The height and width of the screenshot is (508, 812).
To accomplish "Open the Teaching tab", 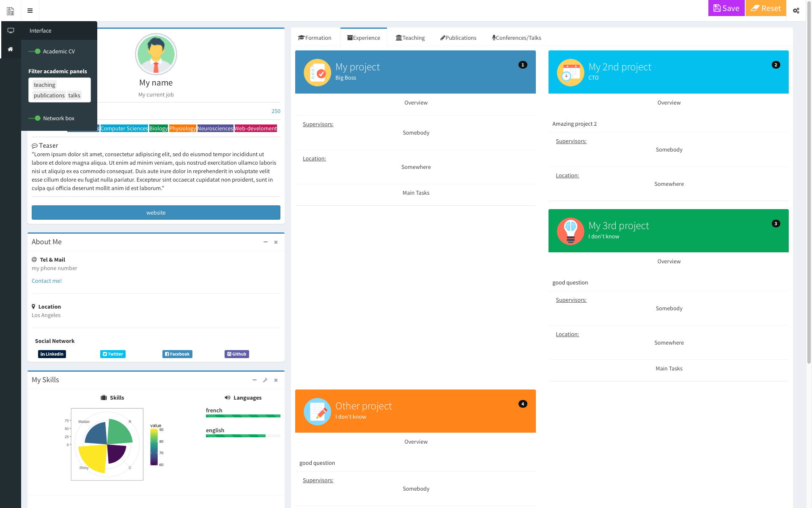I will tap(410, 38).
